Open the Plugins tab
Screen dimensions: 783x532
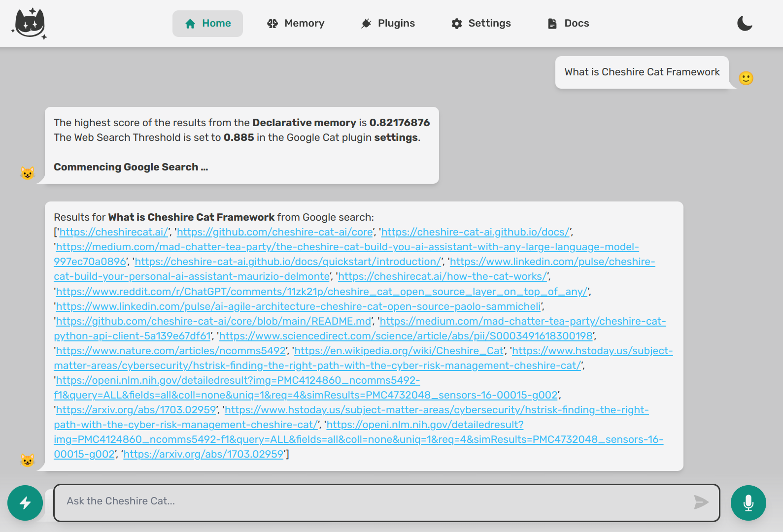388,24
